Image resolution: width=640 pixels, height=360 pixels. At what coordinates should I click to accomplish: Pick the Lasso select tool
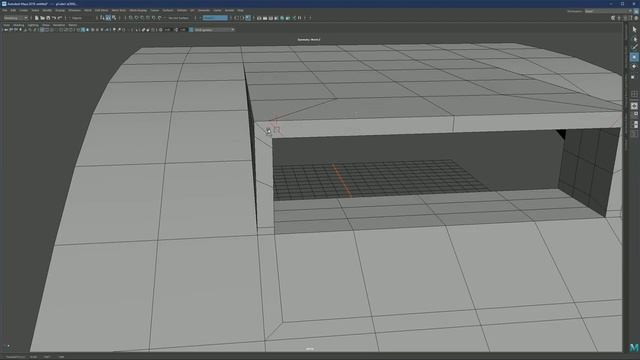(x=634, y=39)
